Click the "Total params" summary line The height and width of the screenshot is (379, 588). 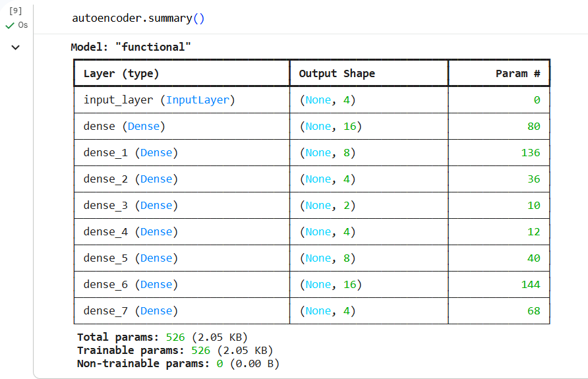click(x=162, y=337)
